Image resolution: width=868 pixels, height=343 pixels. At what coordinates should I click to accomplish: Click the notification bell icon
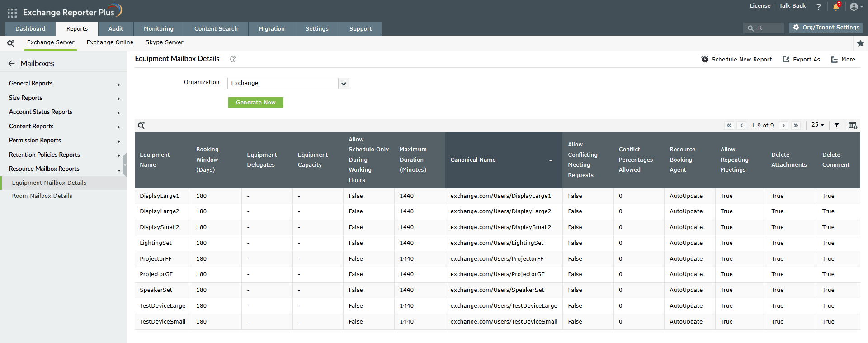[x=836, y=7]
